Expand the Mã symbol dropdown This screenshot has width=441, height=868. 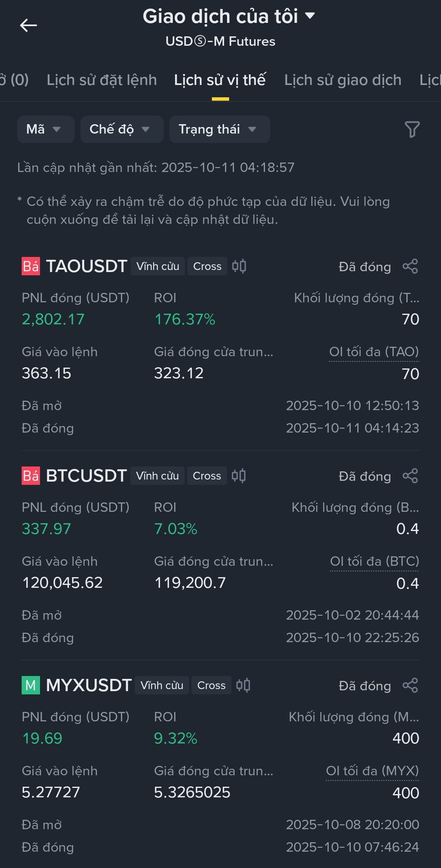tap(46, 129)
